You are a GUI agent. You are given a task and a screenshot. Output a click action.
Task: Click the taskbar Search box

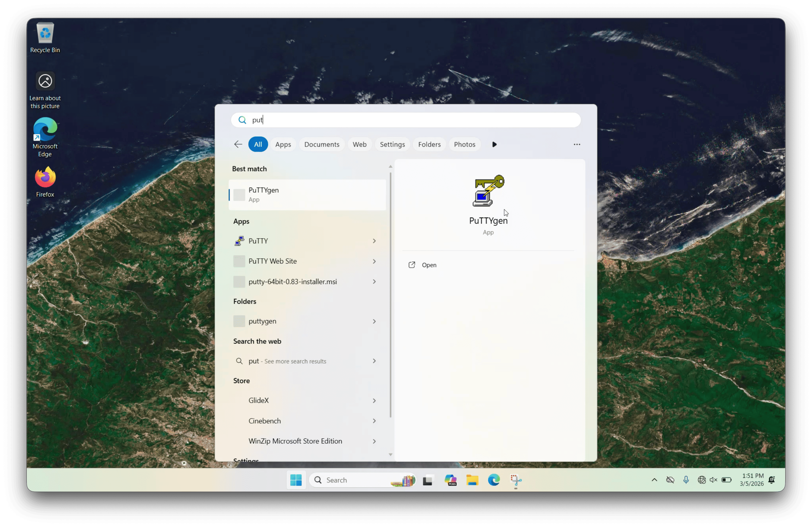click(363, 480)
